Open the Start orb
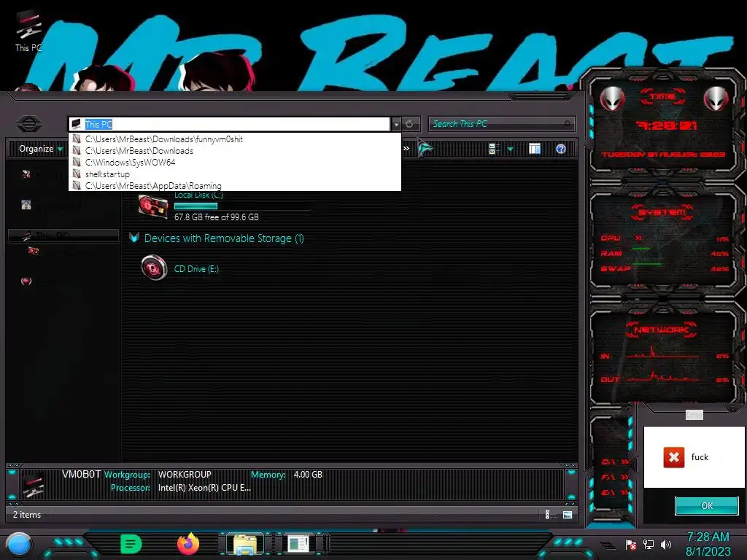The image size is (747, 560). [x=20, y=544]
